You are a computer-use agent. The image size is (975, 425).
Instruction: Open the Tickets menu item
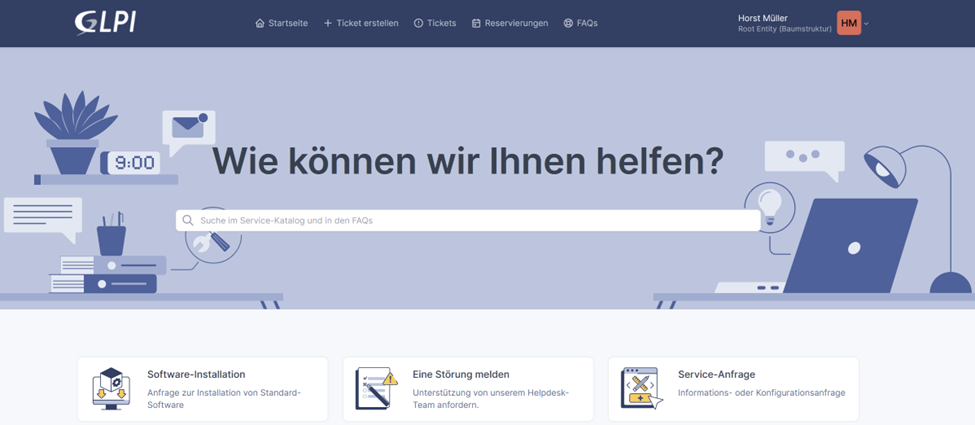coord(441,23)
